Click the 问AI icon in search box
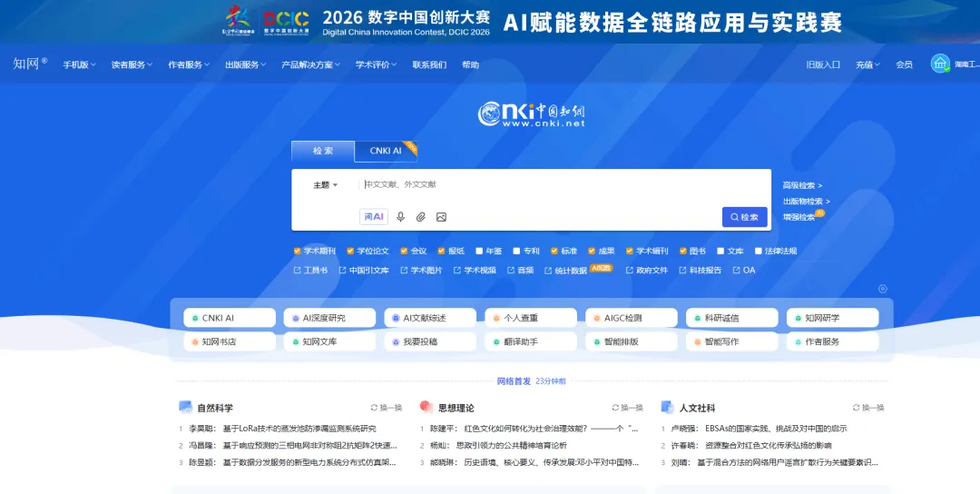The height and width of the screenshot is (494, 980). 374,217
